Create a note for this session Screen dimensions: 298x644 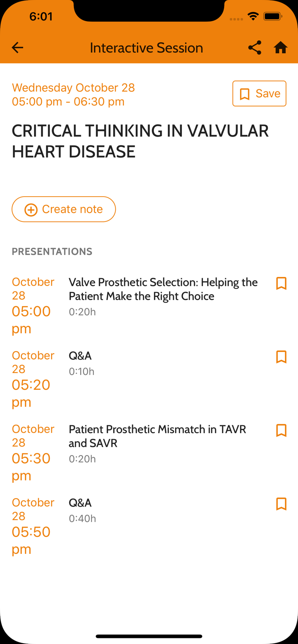pos(64,209)
